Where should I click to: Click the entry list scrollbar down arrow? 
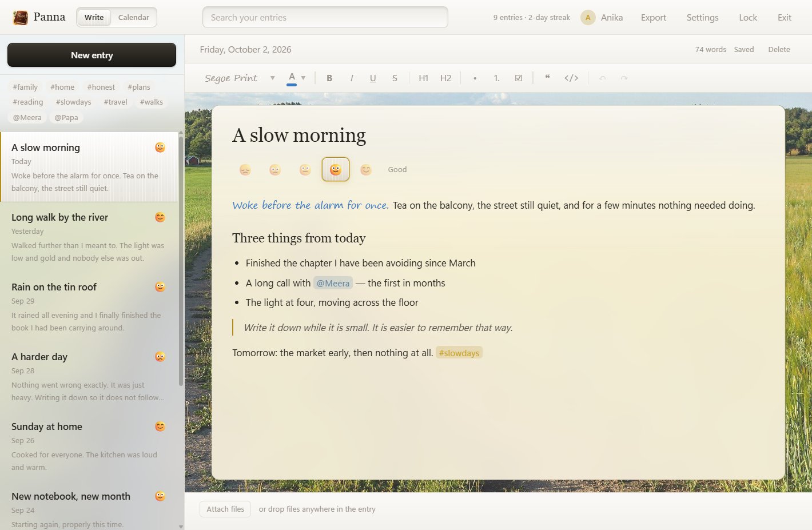click(x=181, y=527)
